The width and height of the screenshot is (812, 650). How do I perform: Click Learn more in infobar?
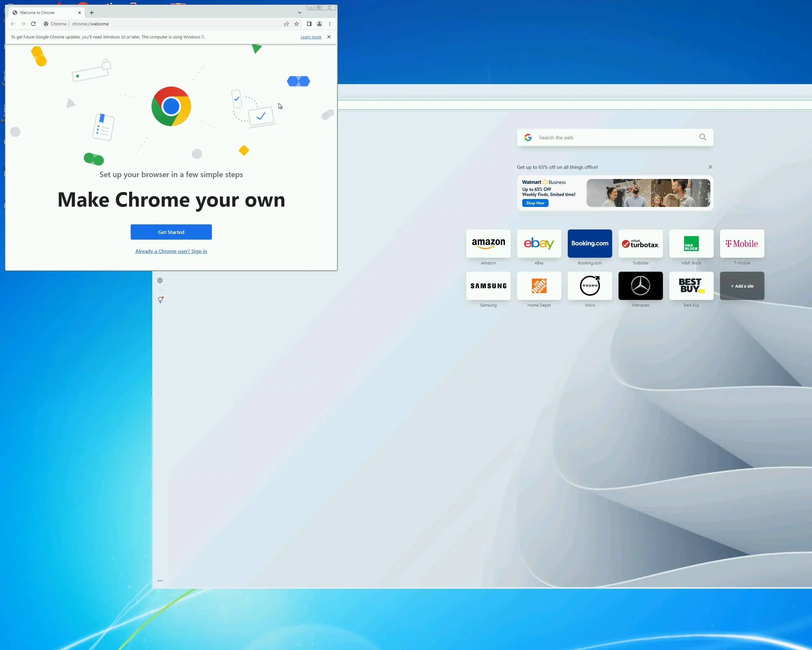pyautogui.click(x=311, y=37)
